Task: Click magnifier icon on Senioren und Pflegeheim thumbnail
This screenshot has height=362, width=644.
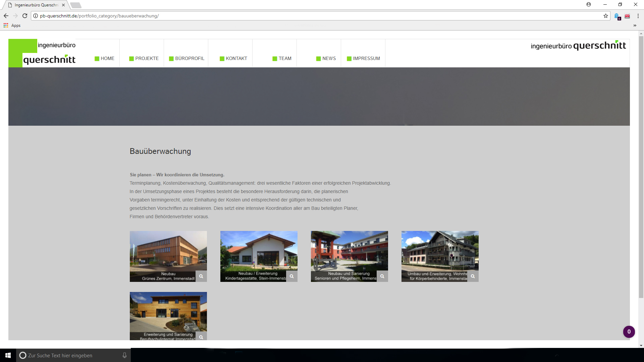Action: click(382, 276)
